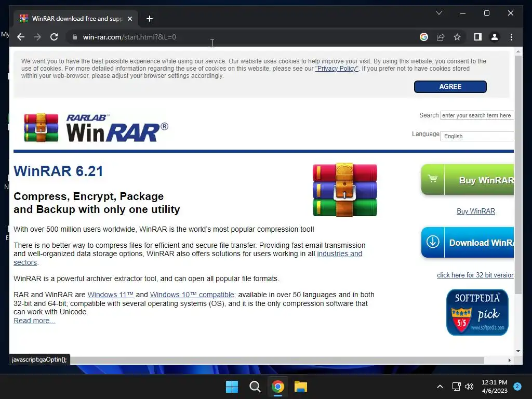The width and height of the screenshot is (532, 399).
Task: Open the Privacy Policy link
Action: (x=337, y=69)
